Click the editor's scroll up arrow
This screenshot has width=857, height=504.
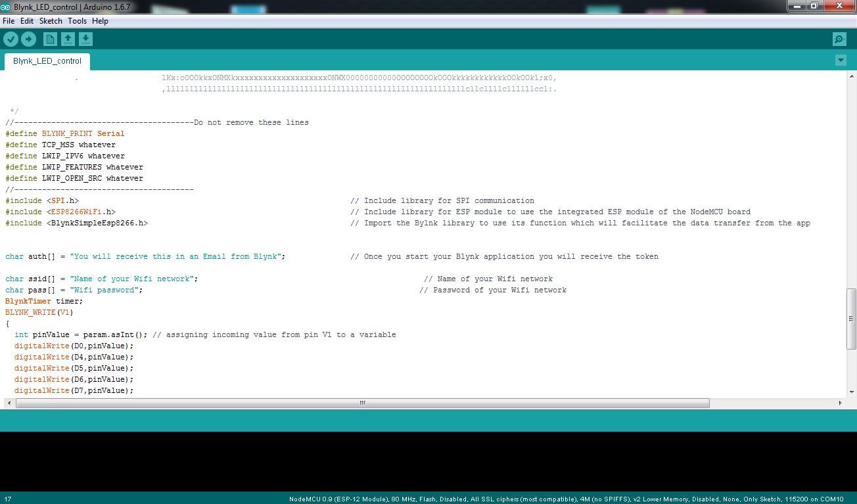(851, 77)
